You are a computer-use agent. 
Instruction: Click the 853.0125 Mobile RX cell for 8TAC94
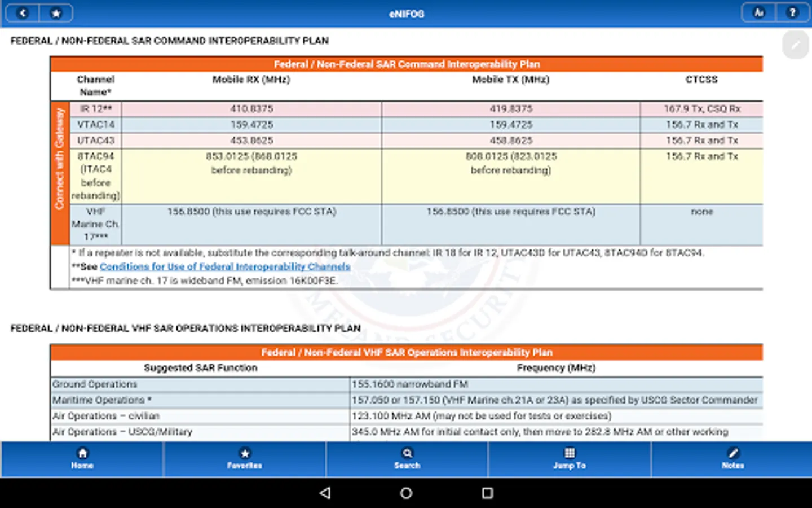[x=251, y=176]
